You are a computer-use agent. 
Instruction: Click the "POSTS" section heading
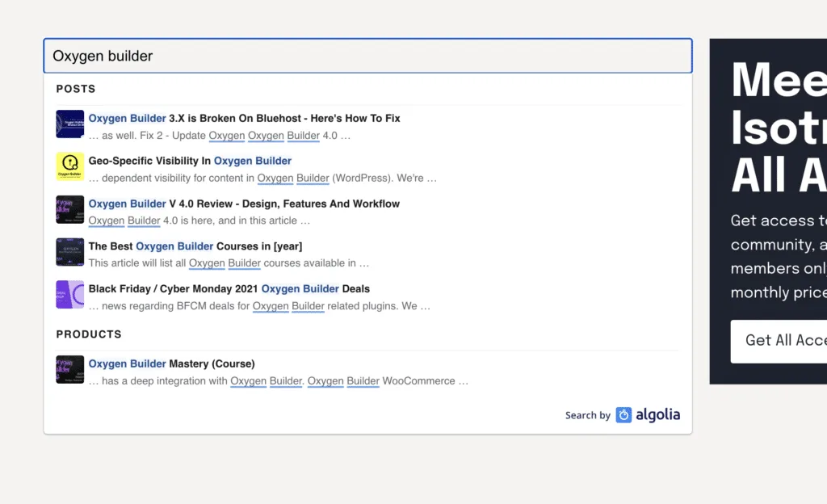76,89
